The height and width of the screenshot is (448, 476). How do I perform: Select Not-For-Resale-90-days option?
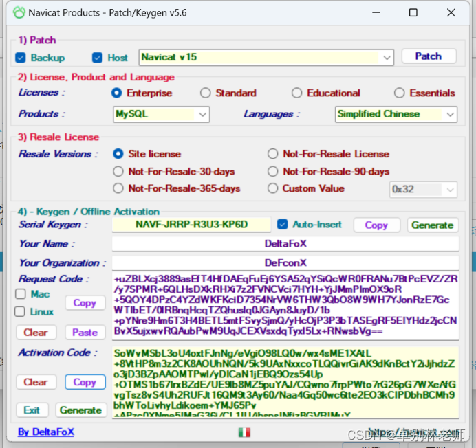[x=272, y=171]
